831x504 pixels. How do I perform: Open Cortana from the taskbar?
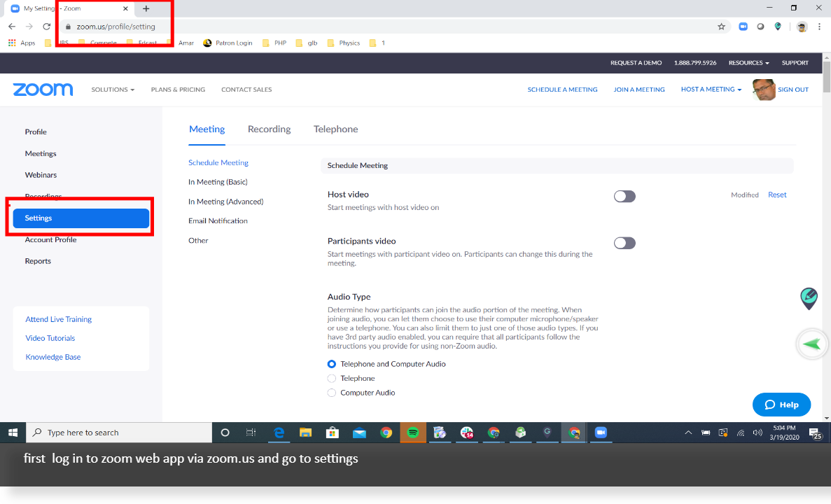pos(225,433)
